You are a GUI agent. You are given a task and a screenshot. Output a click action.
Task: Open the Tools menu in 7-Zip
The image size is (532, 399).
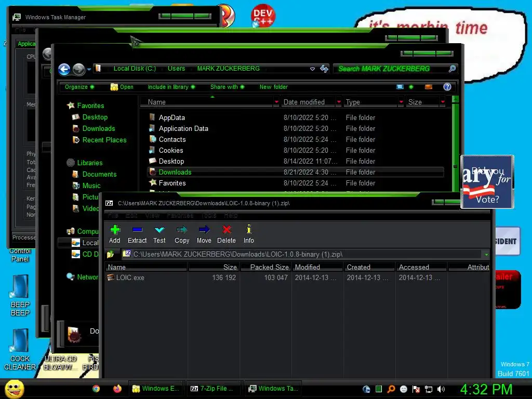pyautogui.click(x=209, y=216)
